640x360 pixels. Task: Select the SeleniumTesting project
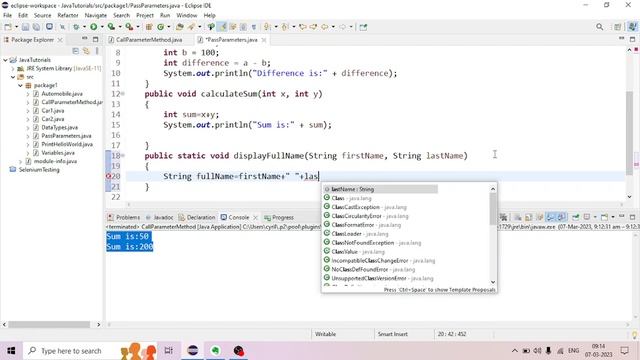(x=39, y=170)
